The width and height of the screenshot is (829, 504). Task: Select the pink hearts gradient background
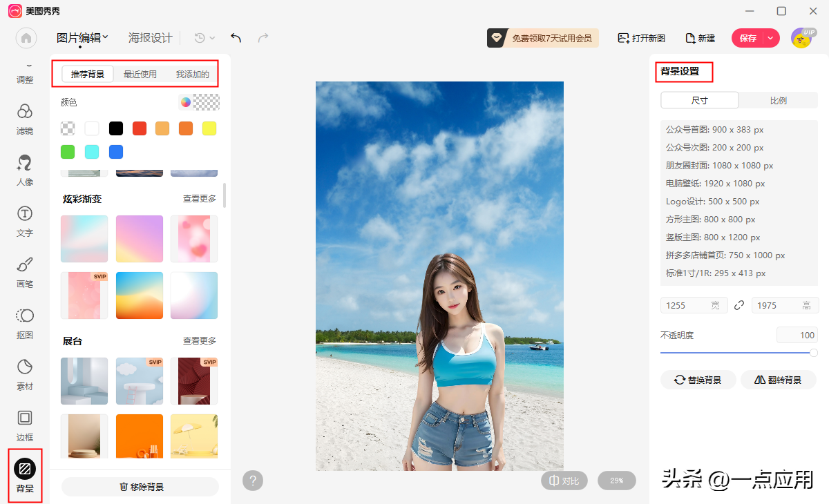[194, 239]
